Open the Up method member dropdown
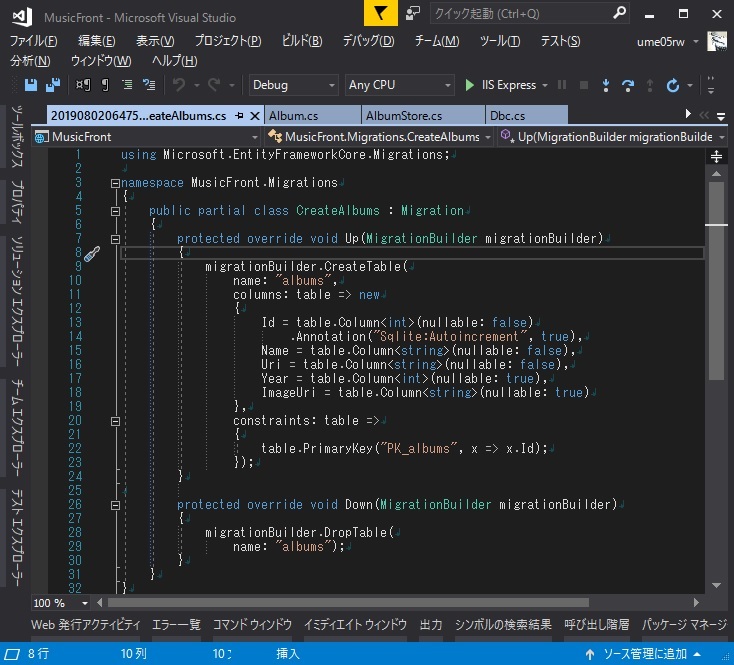The image size is (734, 665). (x=612, y=137)
